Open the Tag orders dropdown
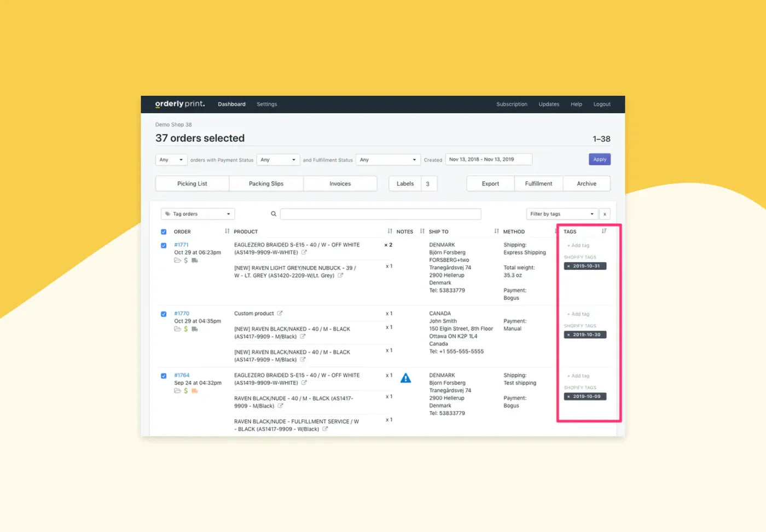Screen dimensions: 766x532 coord(198,214)
